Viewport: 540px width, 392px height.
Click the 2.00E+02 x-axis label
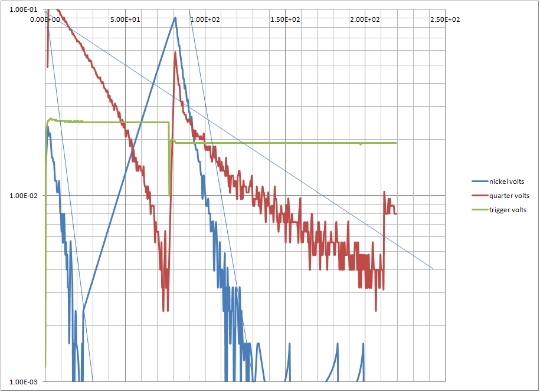[x=365, y=19]
